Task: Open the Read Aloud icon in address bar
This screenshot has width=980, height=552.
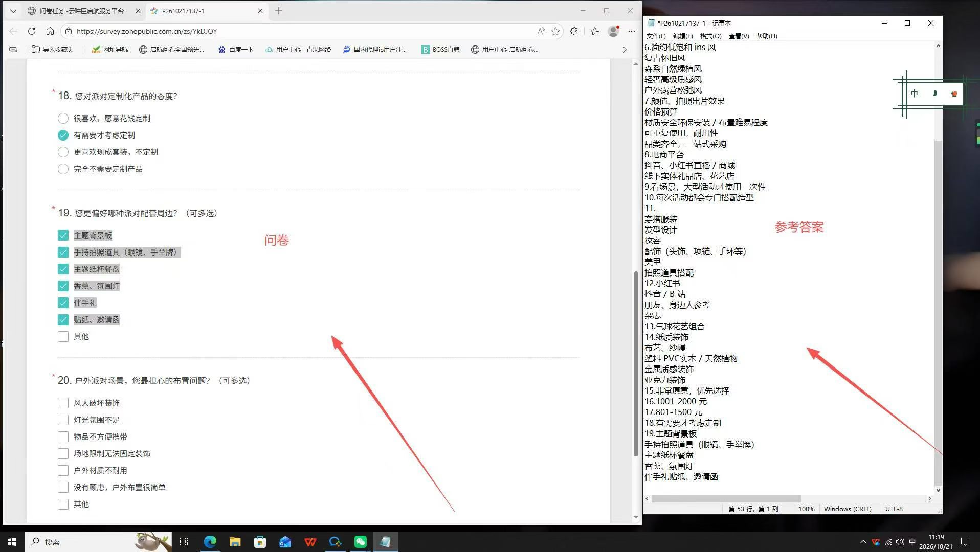Action: (x=541, y=31)
